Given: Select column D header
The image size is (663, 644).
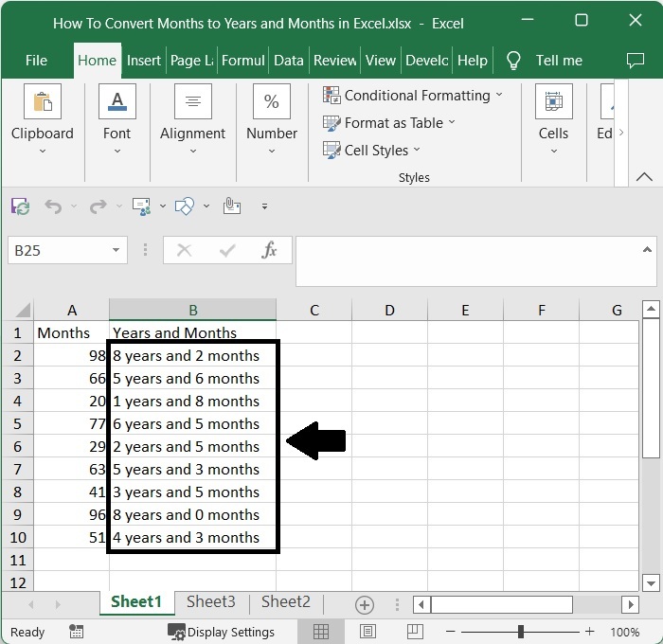Looking at the screenshot, I should 389,310.
